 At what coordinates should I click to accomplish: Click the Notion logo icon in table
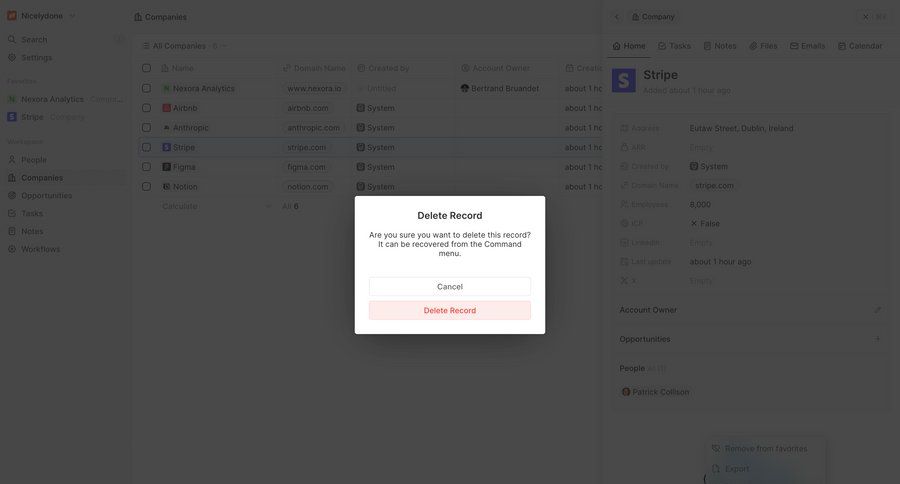click(166, 187)
